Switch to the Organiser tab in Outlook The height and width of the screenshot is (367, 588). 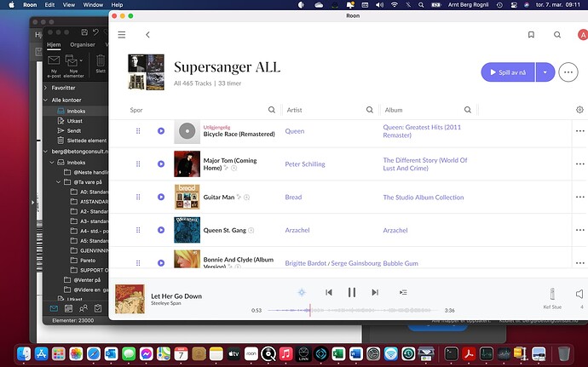83,44
